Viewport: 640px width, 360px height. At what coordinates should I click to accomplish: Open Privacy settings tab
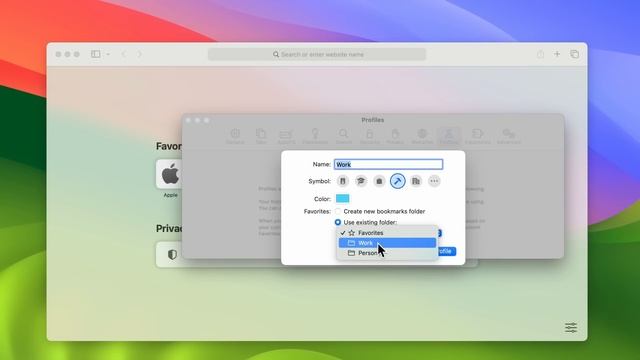[395, 136]
